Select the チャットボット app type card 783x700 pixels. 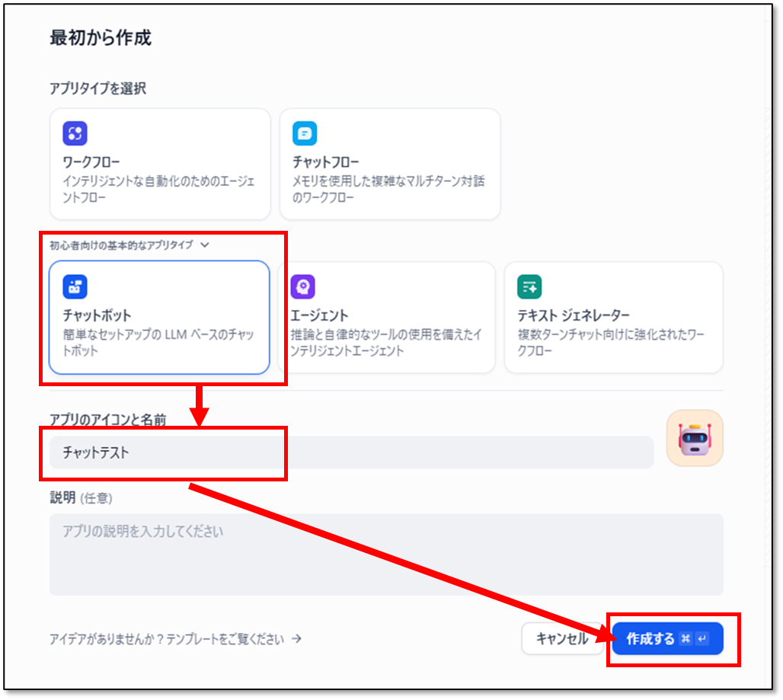click(x=159, y=317)
